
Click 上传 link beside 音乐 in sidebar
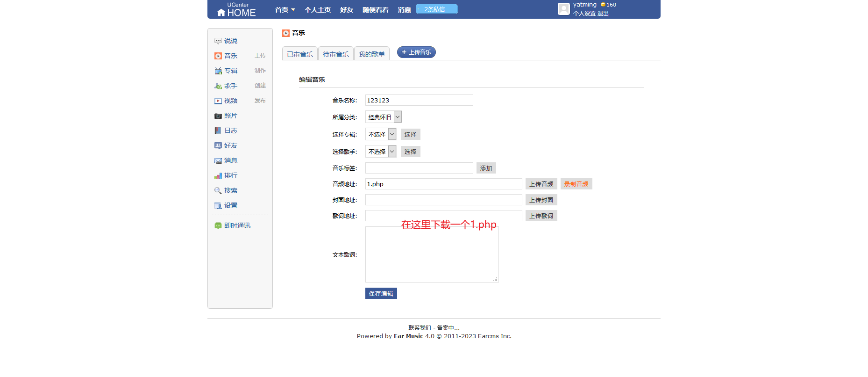260,56
